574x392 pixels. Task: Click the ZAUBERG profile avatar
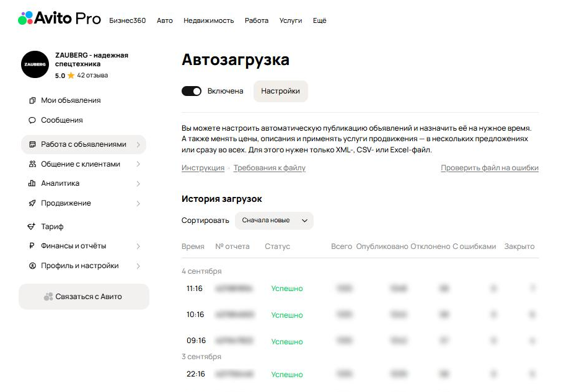pyautogui.click(x=35, y=64)
